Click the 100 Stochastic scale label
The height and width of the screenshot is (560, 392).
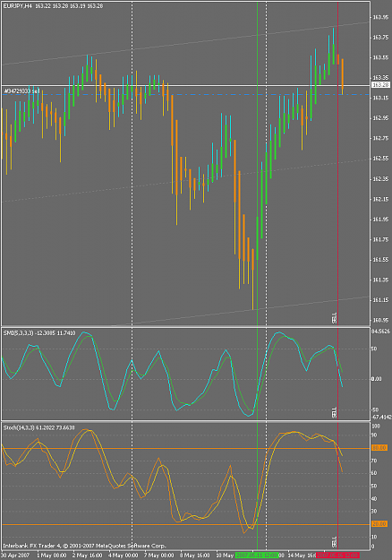tap(375, 426)
